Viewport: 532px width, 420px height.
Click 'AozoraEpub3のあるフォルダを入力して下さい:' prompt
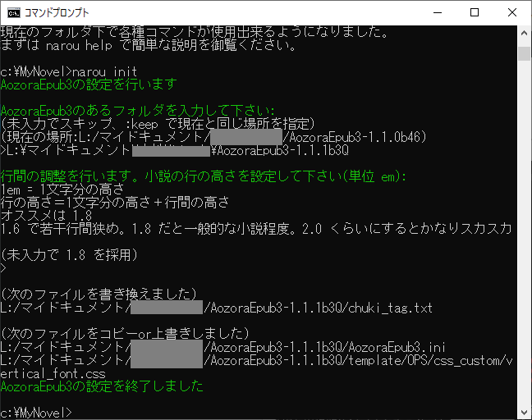point(137,111)
